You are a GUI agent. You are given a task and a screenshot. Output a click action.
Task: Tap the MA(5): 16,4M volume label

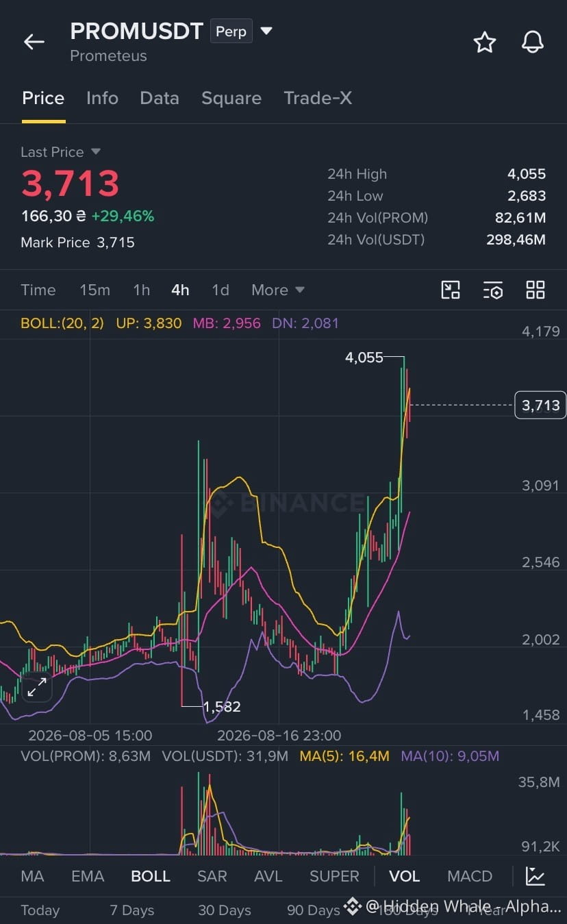[x=344, y=756]
